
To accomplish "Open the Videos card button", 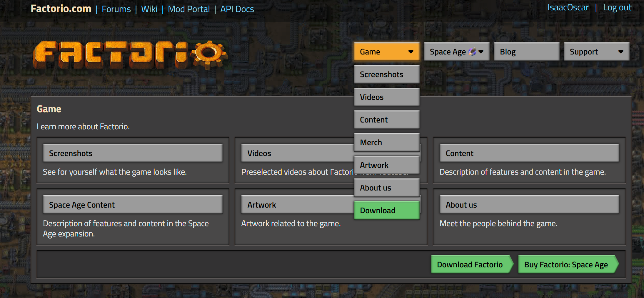I will [x=297, y=153].
